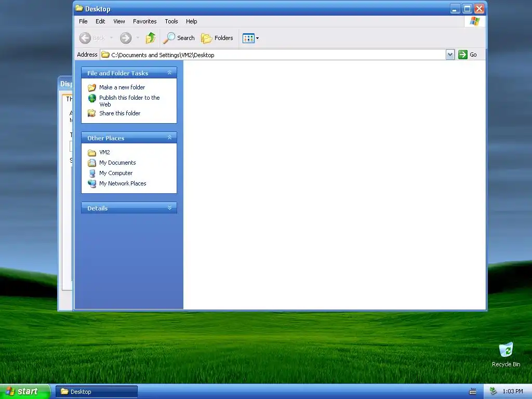Image resolution: width=532 pixels, height=399 pixels.
Task: Click the My Computer icon in Other Places
Action: pyautogui.click(x=92, y=174)
